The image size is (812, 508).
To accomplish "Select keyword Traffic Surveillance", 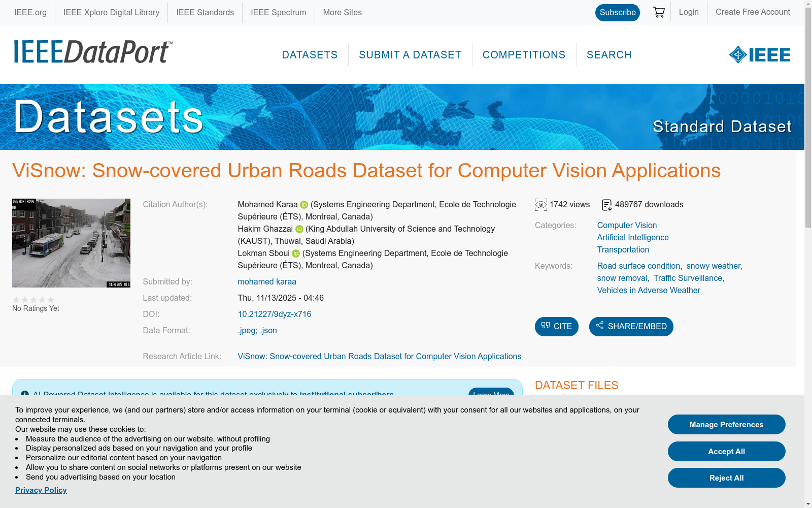I will pos(688,278).
